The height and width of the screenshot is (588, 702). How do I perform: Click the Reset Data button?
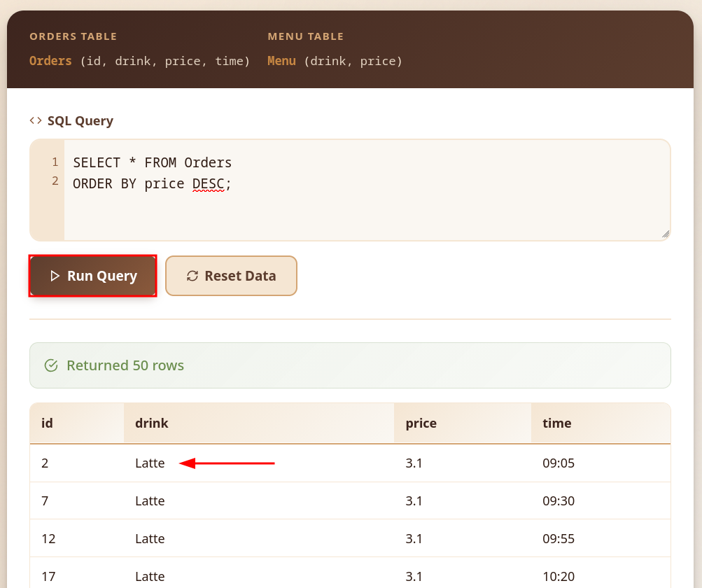[231, 276]
